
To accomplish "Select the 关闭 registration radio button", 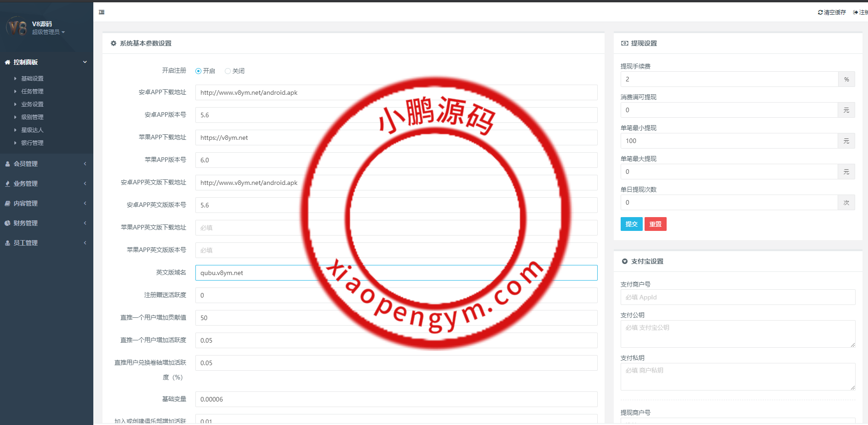I will click(228, 71).
